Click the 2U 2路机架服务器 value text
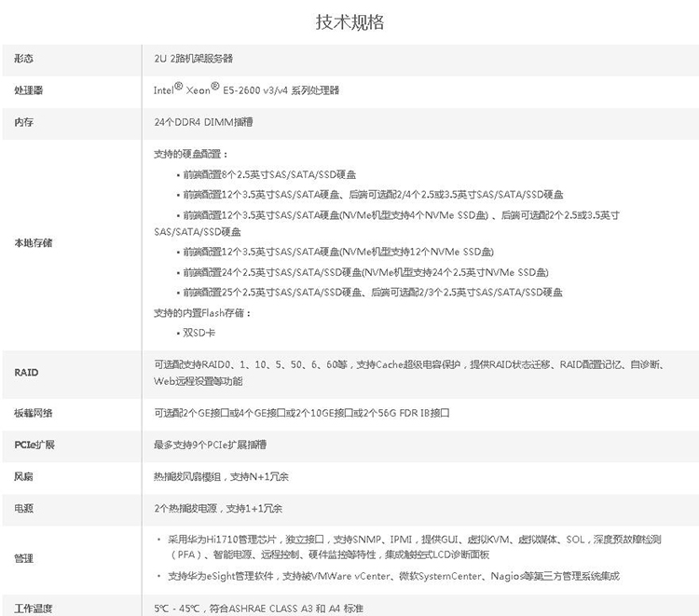 coord(196,59)
